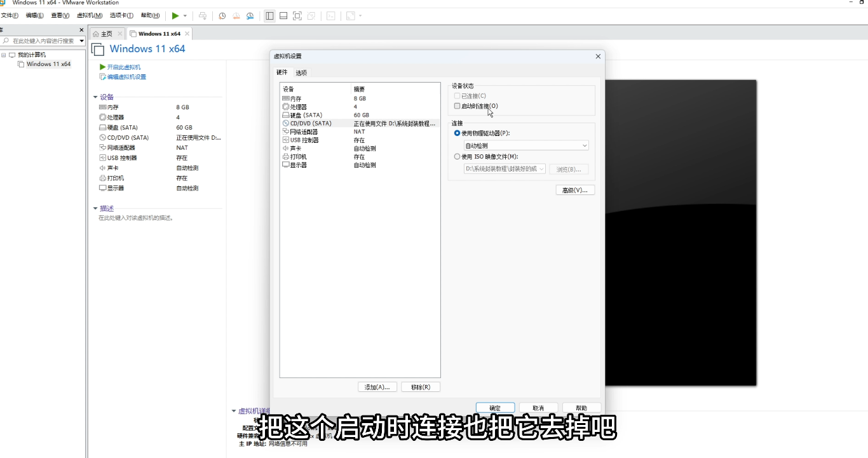
Task: Click the 添加(A)... button
Action: click(x=377, y=387)
